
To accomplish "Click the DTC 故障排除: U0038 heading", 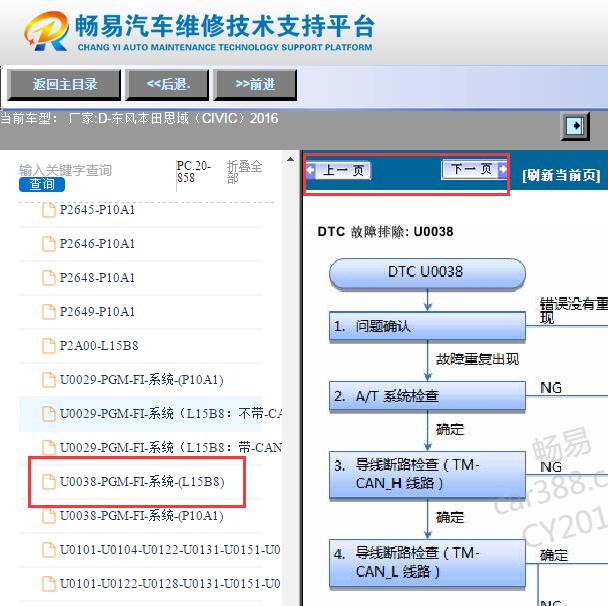I will tap(385, 232).
